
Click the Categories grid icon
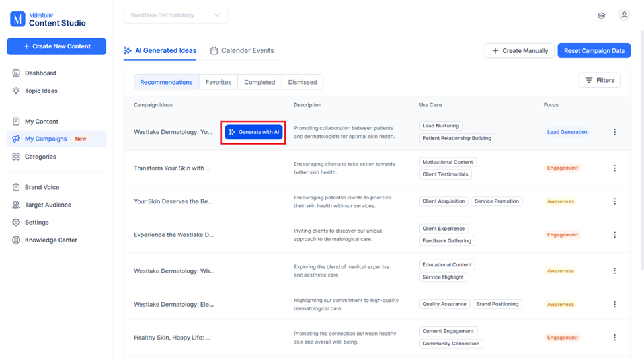pyautogui.click(x=16, y=157)
